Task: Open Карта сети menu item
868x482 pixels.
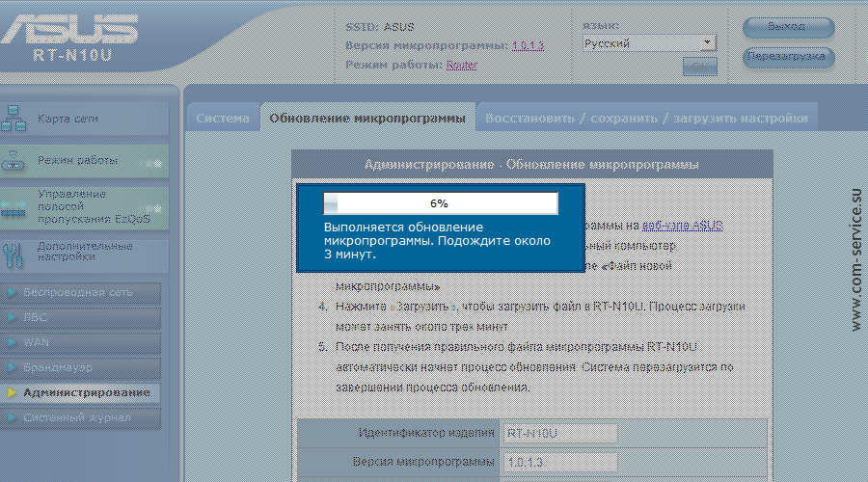Action: pos(84,119)
